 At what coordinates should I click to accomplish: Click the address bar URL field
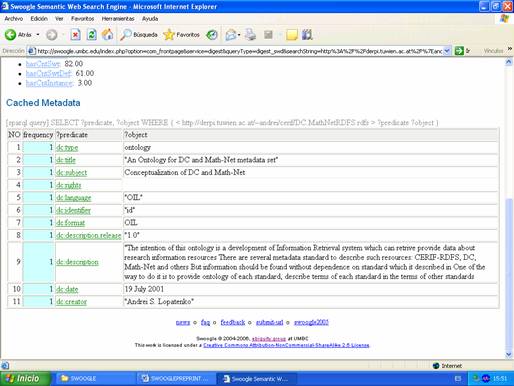239,51
